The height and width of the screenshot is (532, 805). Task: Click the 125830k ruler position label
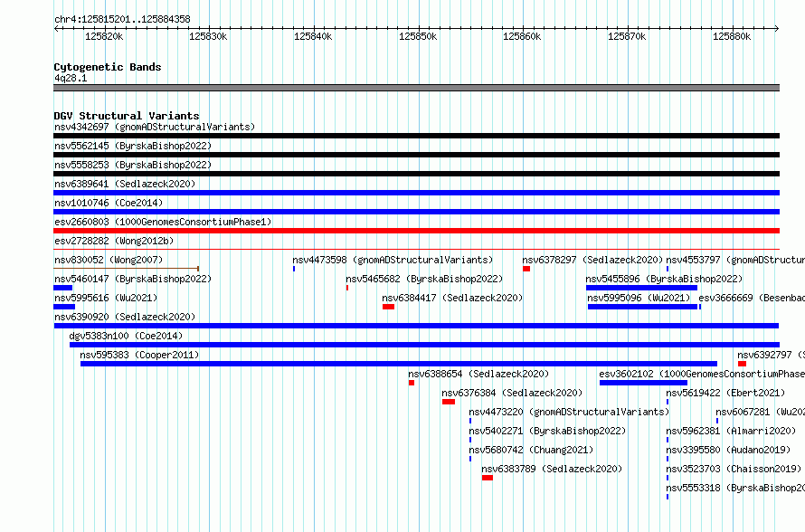[x=208, y=36]
